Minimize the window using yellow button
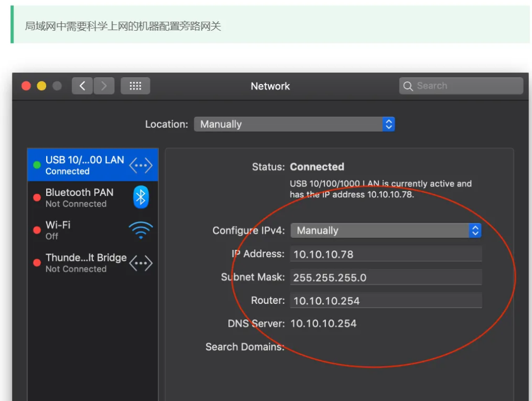532x401 pixels. tap(42, 86)
